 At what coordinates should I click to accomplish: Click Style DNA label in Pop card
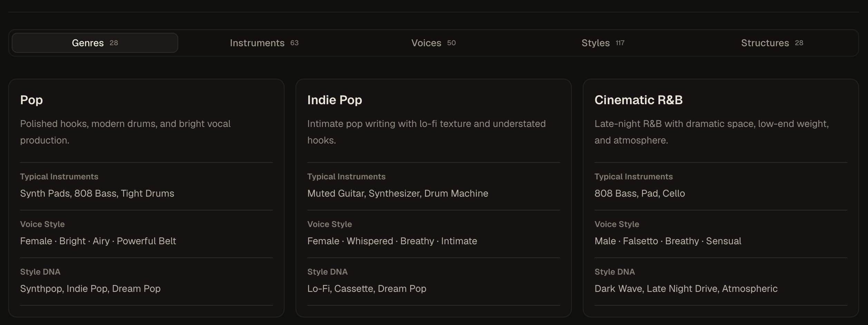pyautogui.click(x=40, y=272)
